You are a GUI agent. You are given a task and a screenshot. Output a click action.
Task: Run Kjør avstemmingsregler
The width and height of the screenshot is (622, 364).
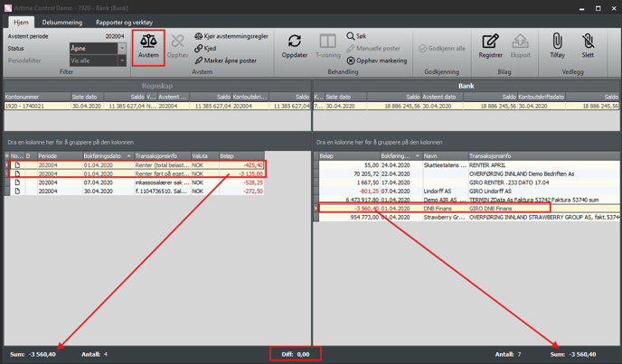[237, 35]
